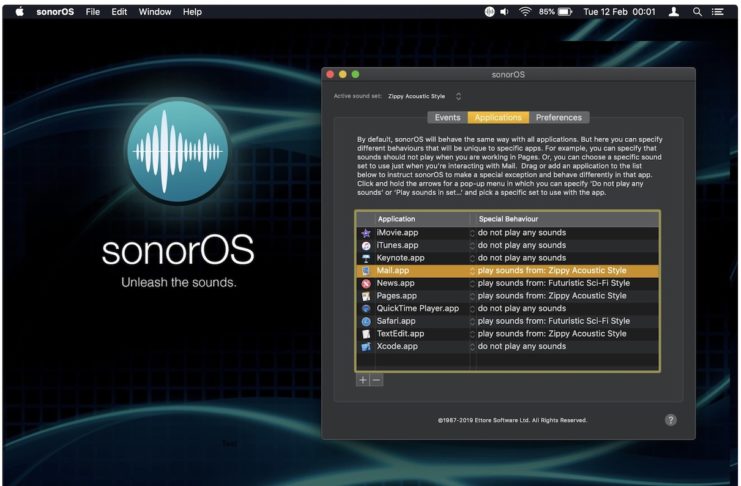Viewport: 741px width, 486px height.
Task: Select the Keynote.app row name
Action: coord(400,258)
